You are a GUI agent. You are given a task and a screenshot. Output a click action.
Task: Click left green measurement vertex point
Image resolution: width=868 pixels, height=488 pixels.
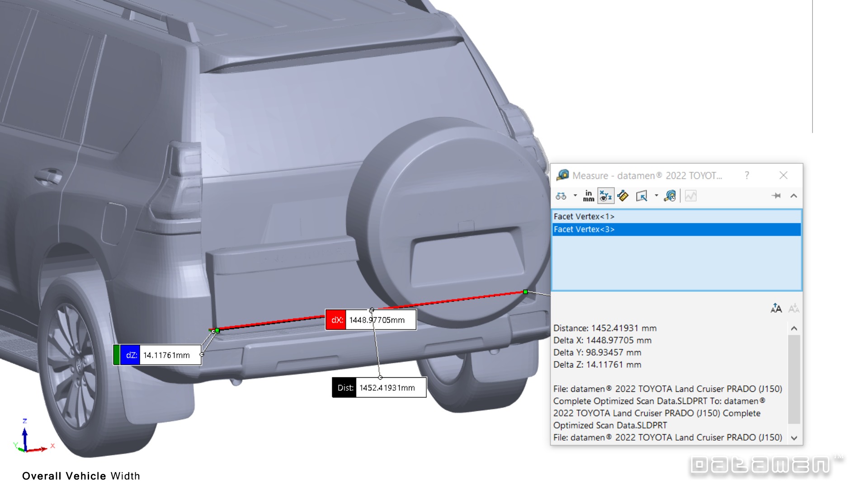217,330
